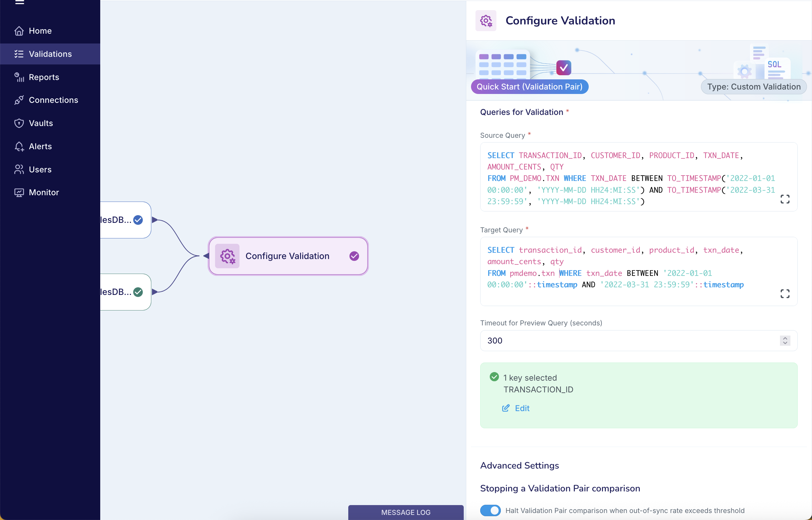Click the Vaults shield icon

(x=19, y=123)
